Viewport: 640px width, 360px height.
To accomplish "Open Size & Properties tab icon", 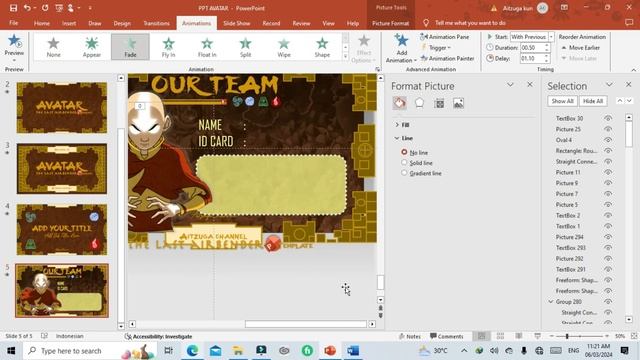I will pyautogui.click(x=439, y=103).
